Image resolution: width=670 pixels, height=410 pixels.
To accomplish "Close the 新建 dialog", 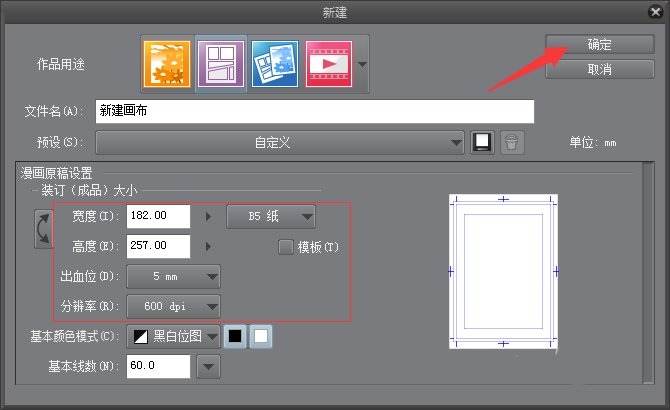I will coord(655,12).
